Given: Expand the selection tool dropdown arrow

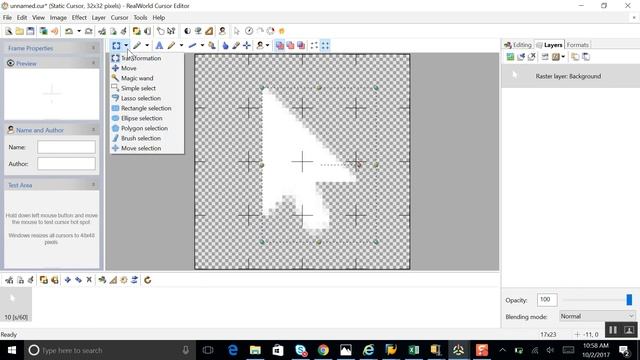Looking at the screenshot, I should (x=126, y=45).
